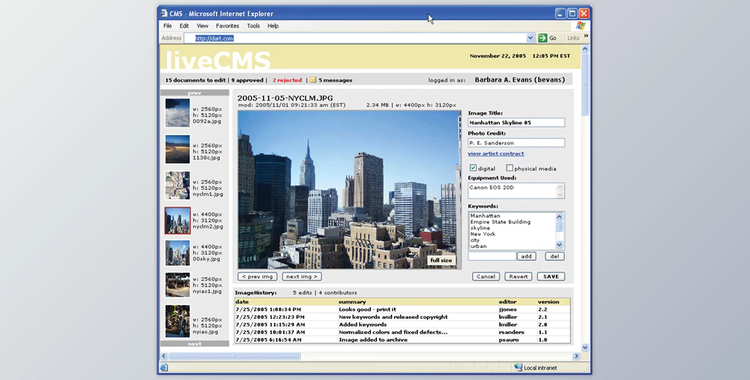Click the green Go button icon
This screenshot has width=750, height=380.
point(542,38)
